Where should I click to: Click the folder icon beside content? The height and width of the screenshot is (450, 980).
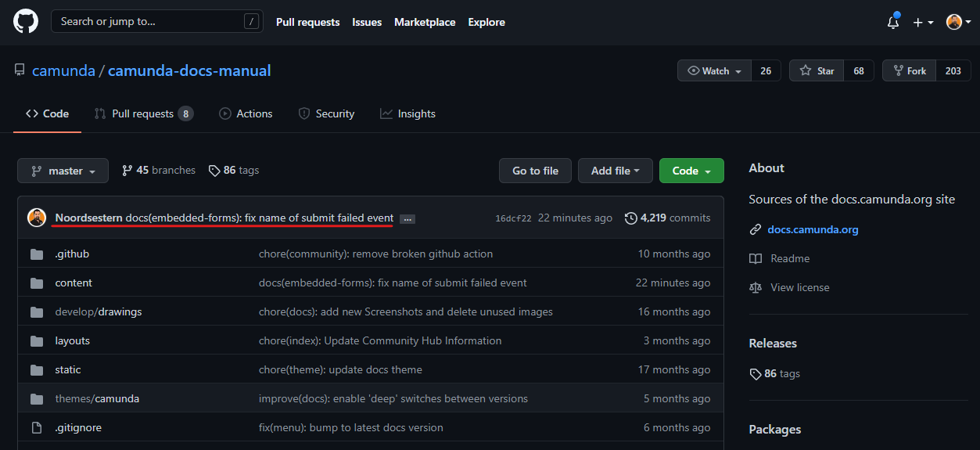[x=36, y=283]
